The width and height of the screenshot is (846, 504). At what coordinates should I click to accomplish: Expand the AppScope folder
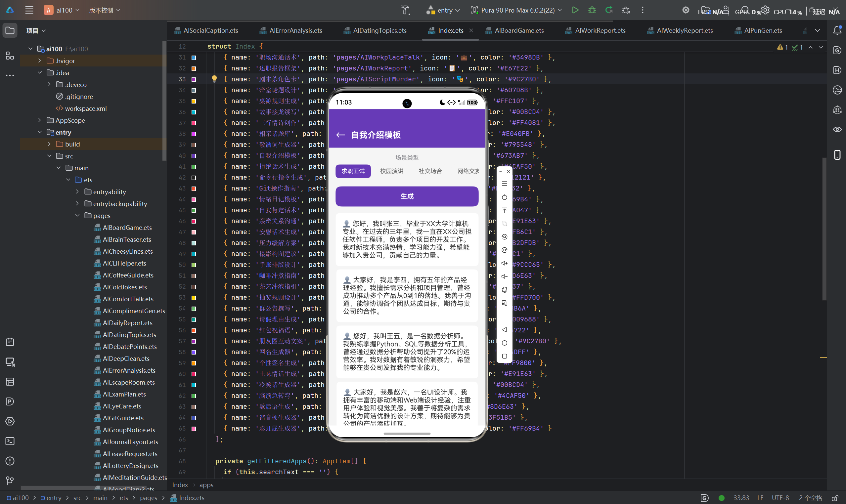[40, 120]
